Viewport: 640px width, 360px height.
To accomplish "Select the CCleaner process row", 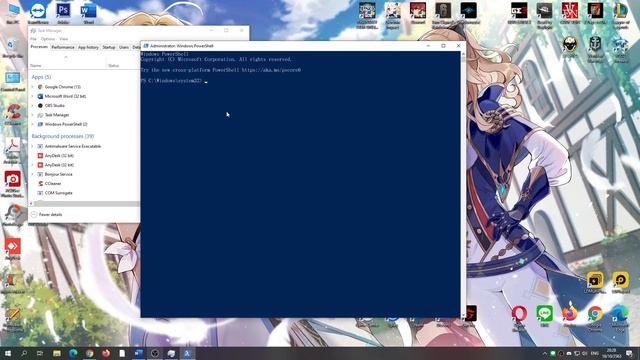I will tap(84, 183).
